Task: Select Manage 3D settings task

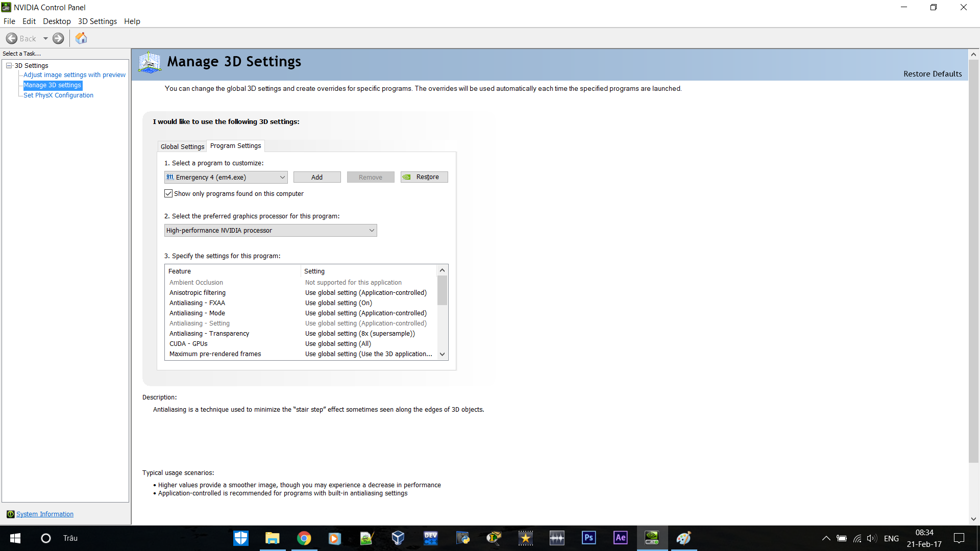Action: [x=53, y=85]
